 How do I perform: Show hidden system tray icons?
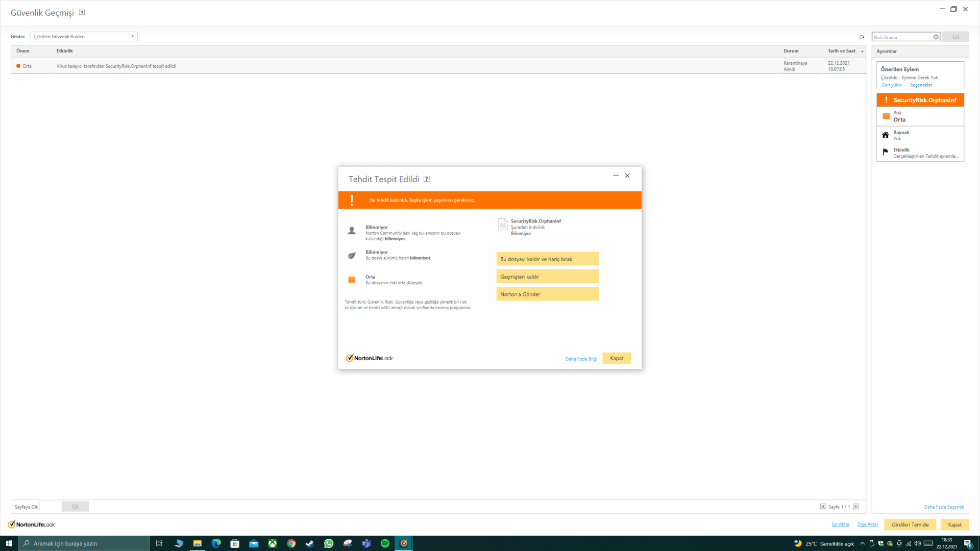[x=862, y=543]
